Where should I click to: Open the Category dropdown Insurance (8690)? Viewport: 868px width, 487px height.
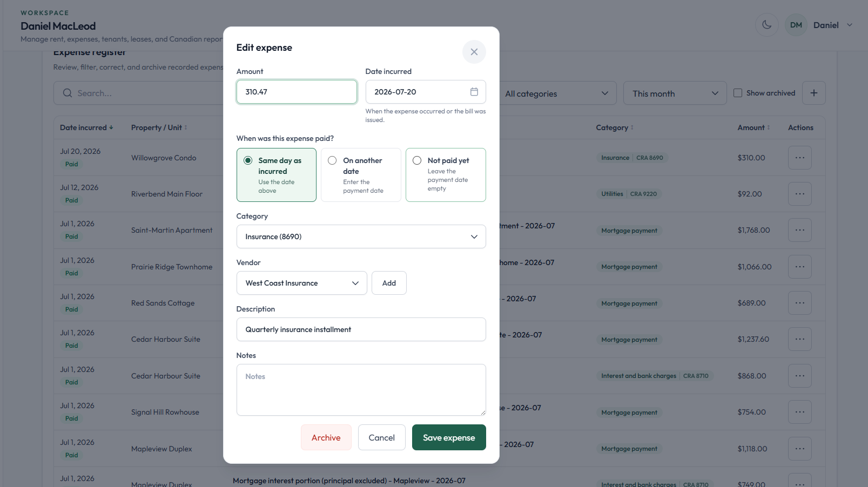coord(361,236)
